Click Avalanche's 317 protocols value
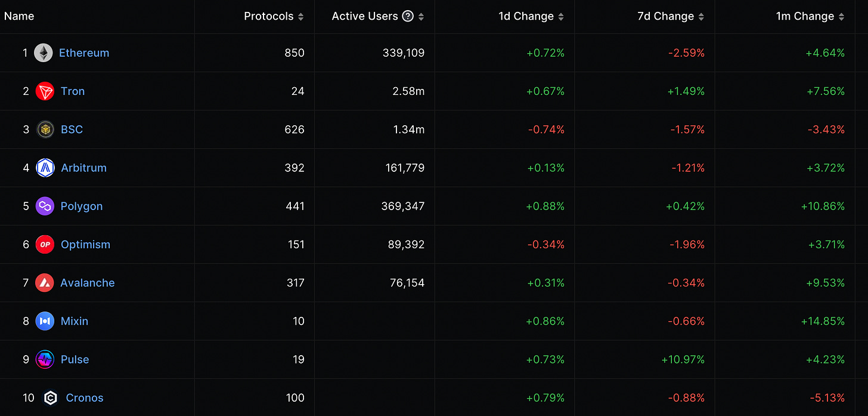 [x=296, y=282]
